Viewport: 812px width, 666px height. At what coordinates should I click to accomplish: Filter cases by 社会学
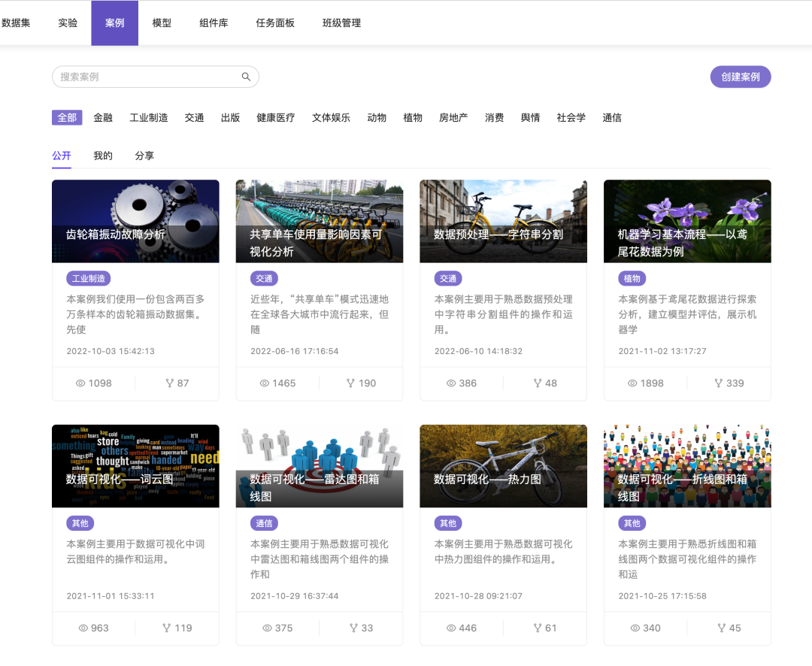click(571, 117)
